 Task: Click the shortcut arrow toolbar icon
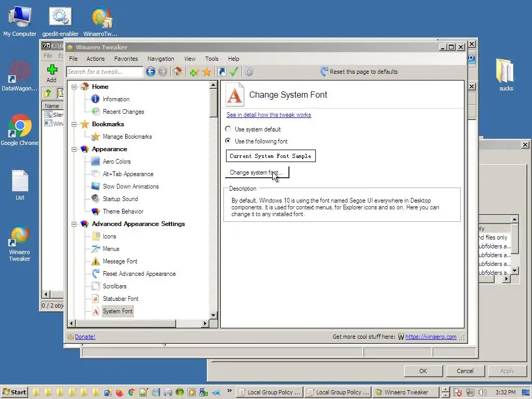click(x=221, y=72)
